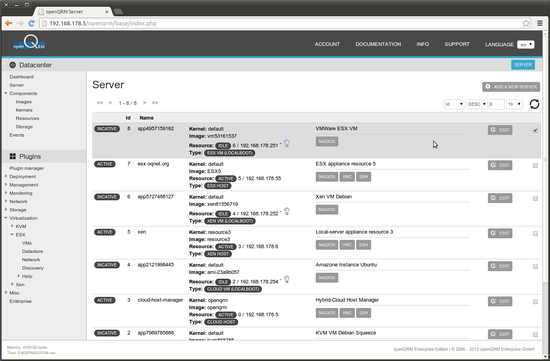The image size is (550, 361).
Task: Click lightbulb icon for app2121998445 resource
Action: 287,279
